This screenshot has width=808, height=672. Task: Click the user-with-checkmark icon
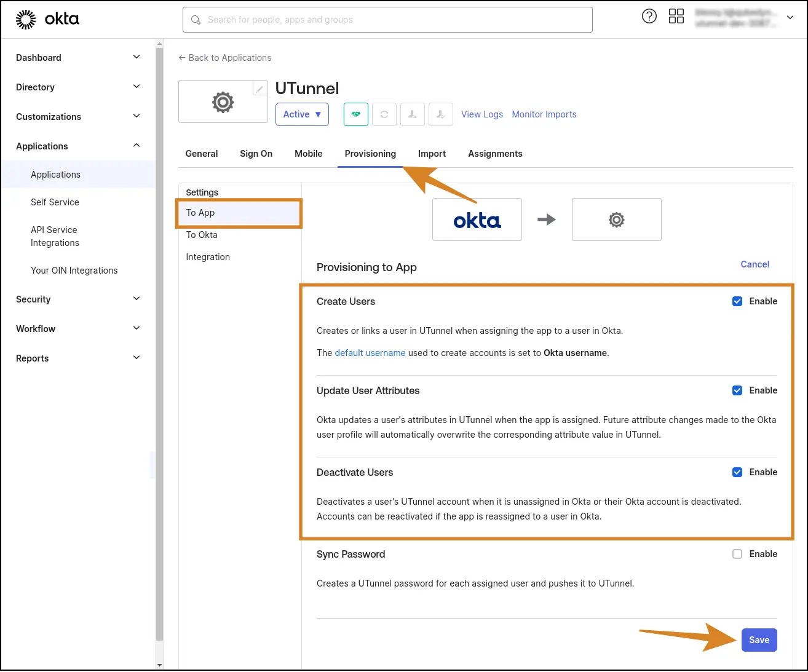(x=440, y=114)
